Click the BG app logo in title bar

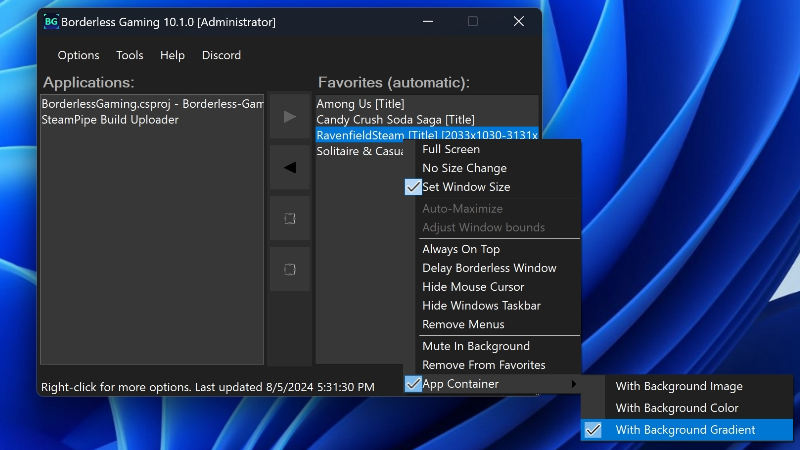click(51, 21)
